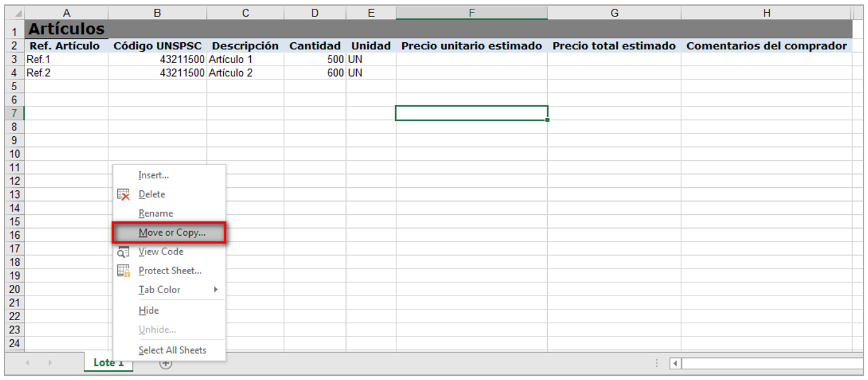The height and width of the screenshot is (380, 868).
Task: Select the quantity cell 500
Action: (x=315, y=59)
